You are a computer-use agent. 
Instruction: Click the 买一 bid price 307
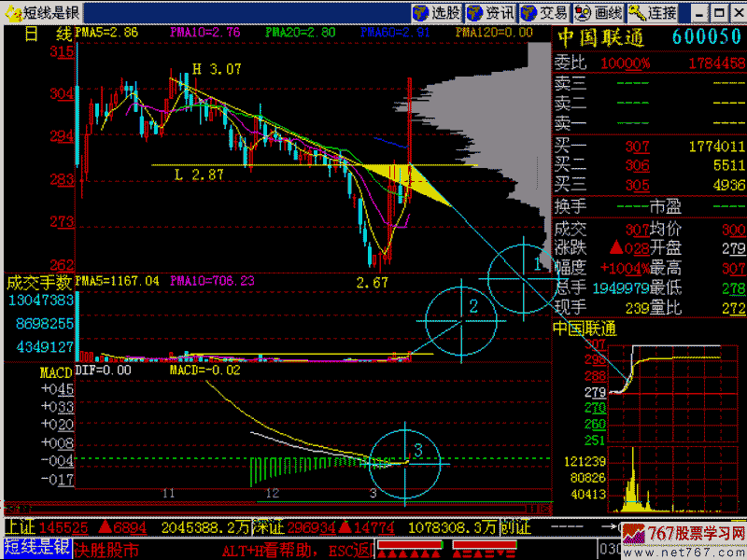(x=637, y=147)
